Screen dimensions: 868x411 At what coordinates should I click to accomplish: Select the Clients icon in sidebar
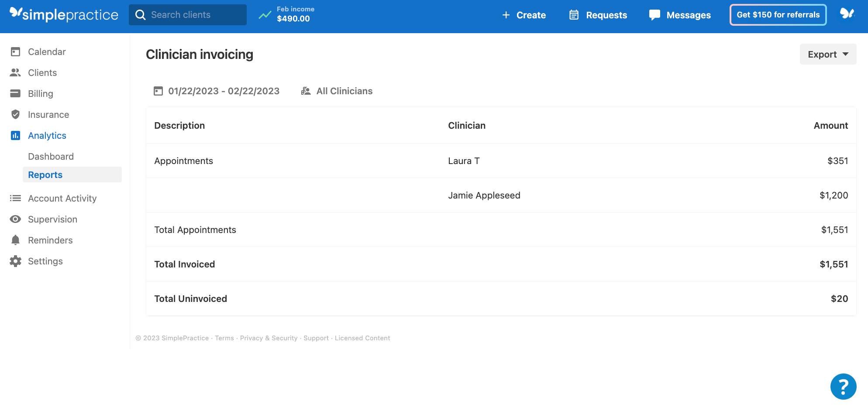pos(15,72)
